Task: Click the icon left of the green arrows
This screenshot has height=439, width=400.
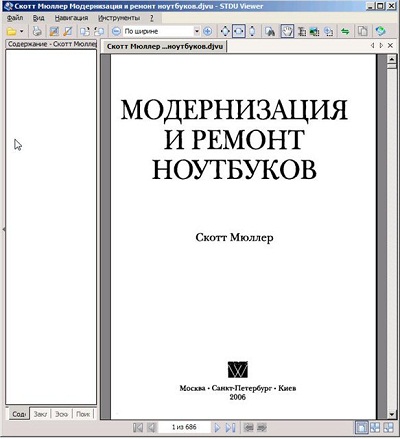Action: point(329,32)
